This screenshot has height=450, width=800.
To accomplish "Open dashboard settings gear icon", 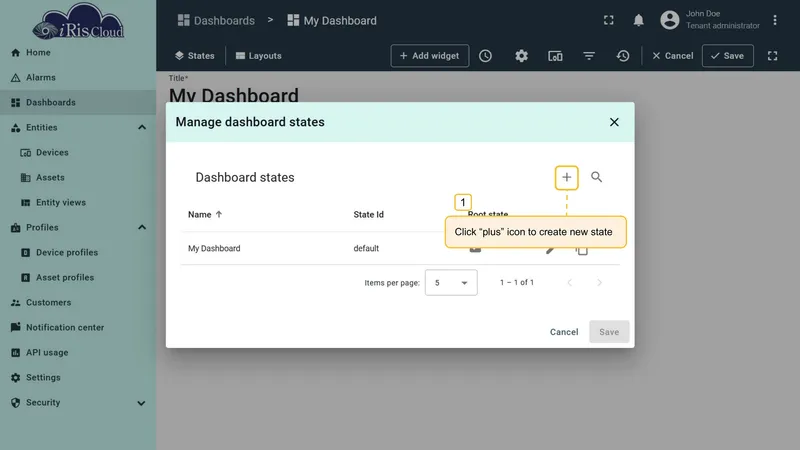I will [521, 56].
